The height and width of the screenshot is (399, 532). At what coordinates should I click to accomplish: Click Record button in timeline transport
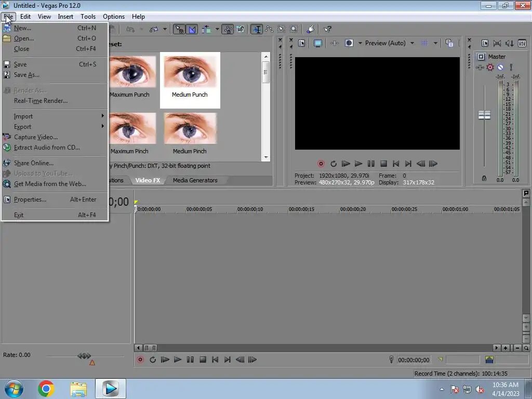[140, 360]
